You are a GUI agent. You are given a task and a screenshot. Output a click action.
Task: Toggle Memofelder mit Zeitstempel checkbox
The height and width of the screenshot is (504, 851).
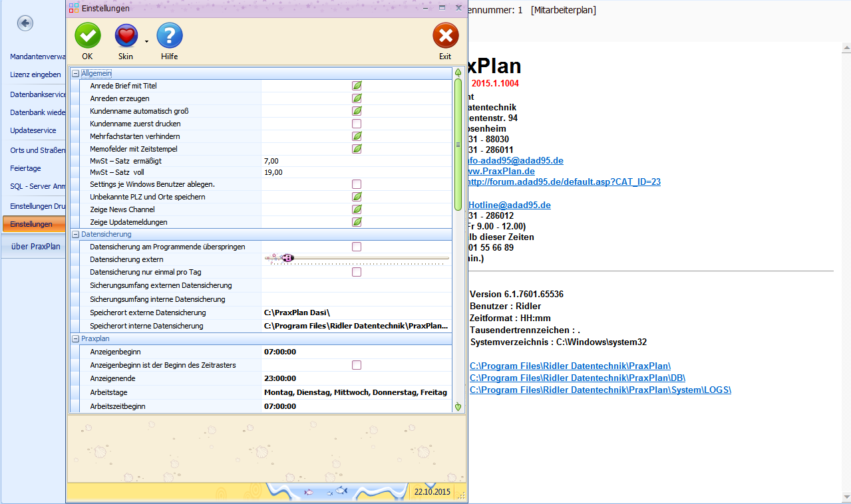pos(357,149)
